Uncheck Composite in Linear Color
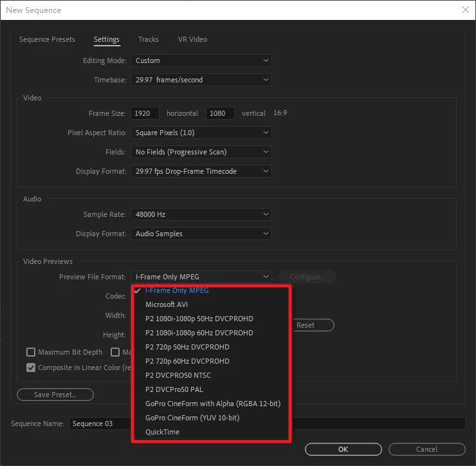476x466 pixels. pyautogui.click(x=31, y=368)
